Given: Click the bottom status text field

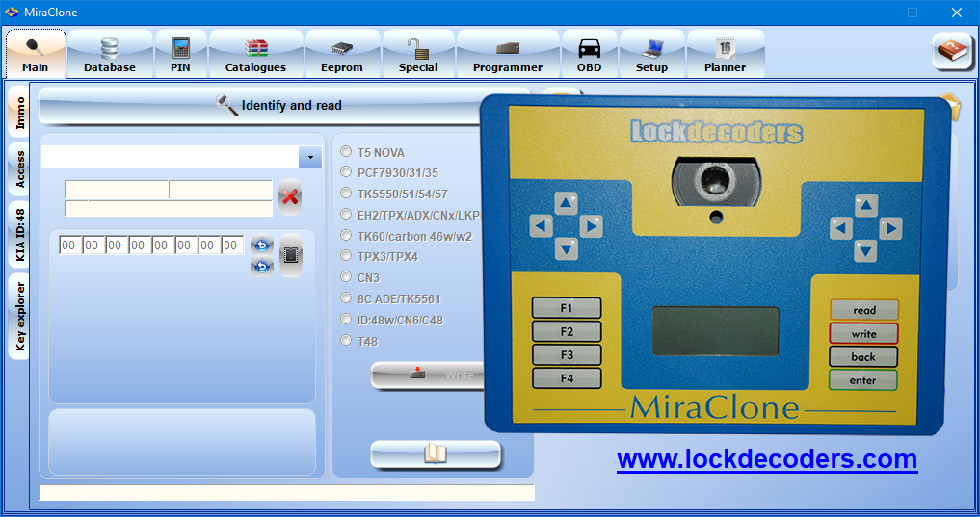Looking at the screenshot, I should tap(287, 492).
